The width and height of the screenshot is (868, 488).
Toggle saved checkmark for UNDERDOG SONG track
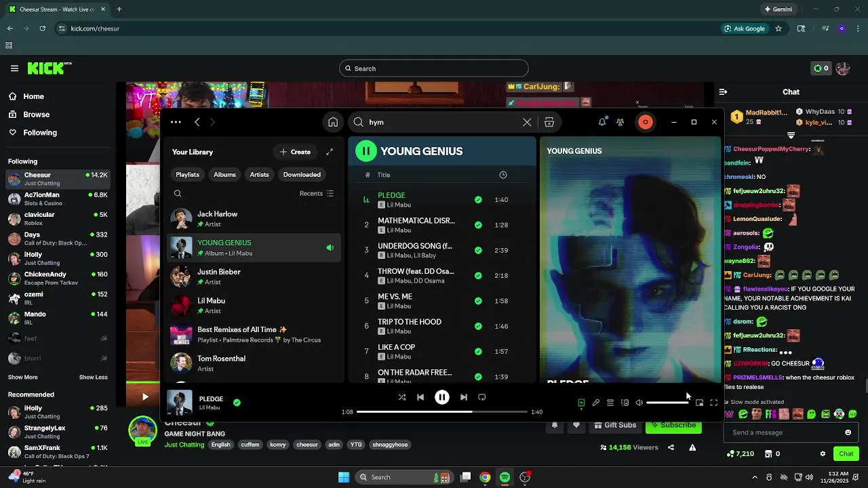(x=478, y=250)
